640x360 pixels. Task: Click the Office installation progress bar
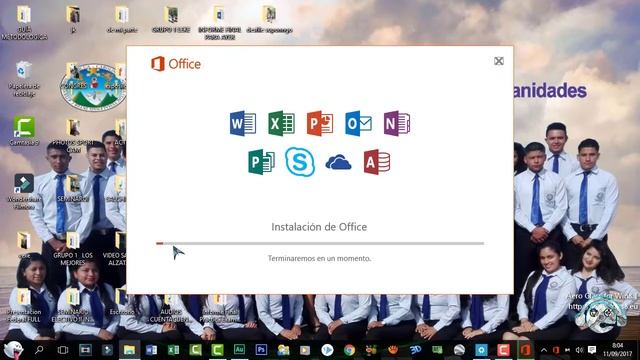pyautogui.click(x=320, y=243)
